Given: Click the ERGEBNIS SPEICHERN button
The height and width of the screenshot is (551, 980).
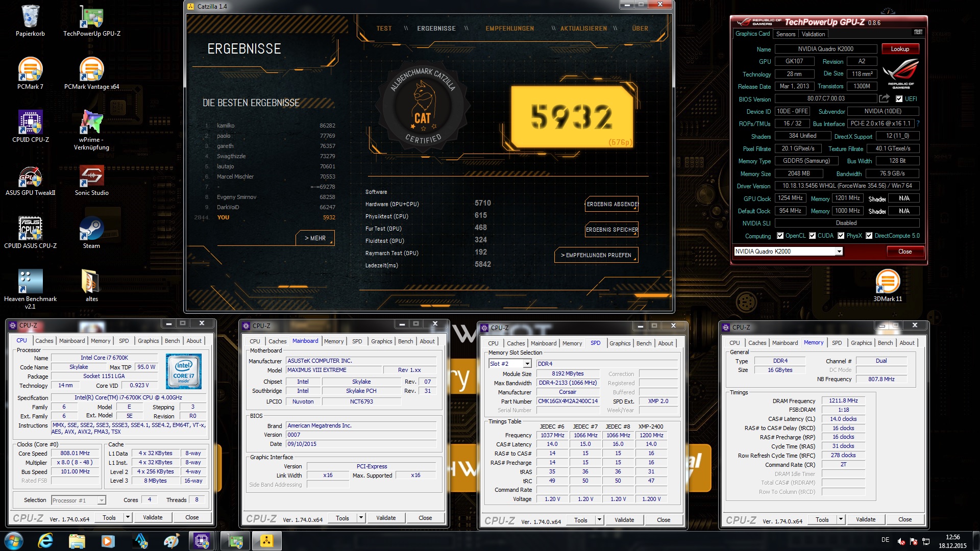Looking at the screenshot, I should (x=611, y=230).
